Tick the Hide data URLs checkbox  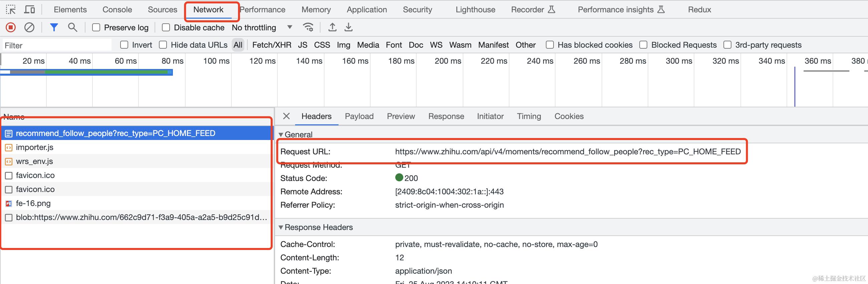[163, 45]
